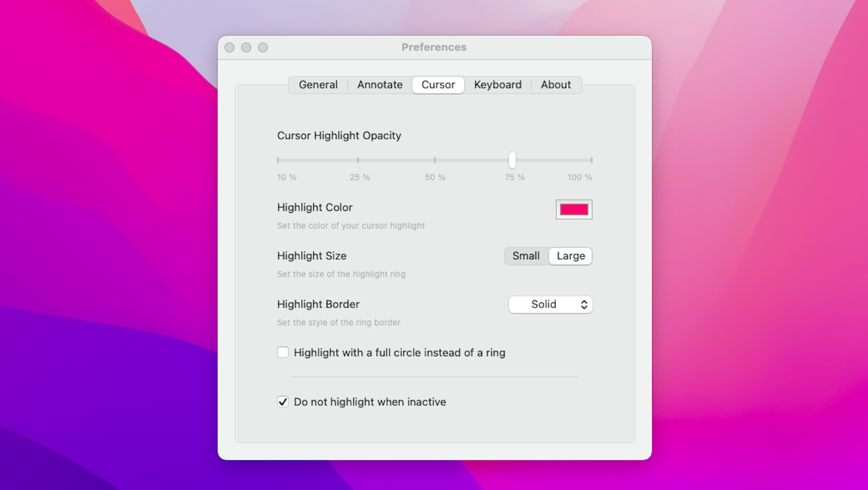868x490 pixels.
Task: Switch to the General tab
Action: click(318, 84)
